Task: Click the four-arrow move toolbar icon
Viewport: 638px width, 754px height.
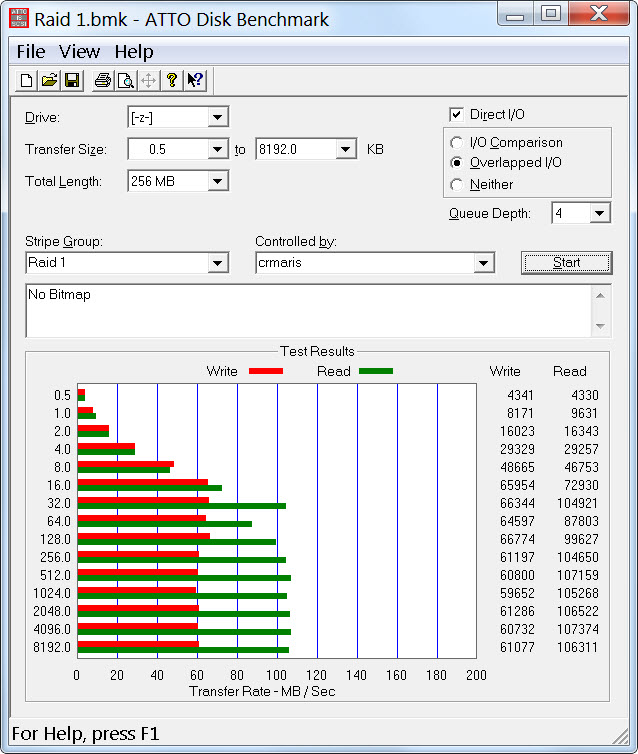Action: pyautogui.click(x=149, y=80)
